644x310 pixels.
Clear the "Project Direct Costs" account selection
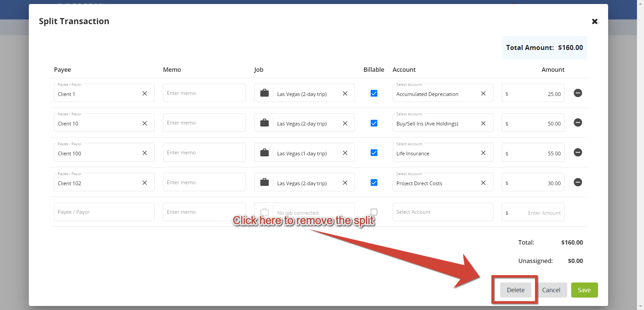[483, 183]
